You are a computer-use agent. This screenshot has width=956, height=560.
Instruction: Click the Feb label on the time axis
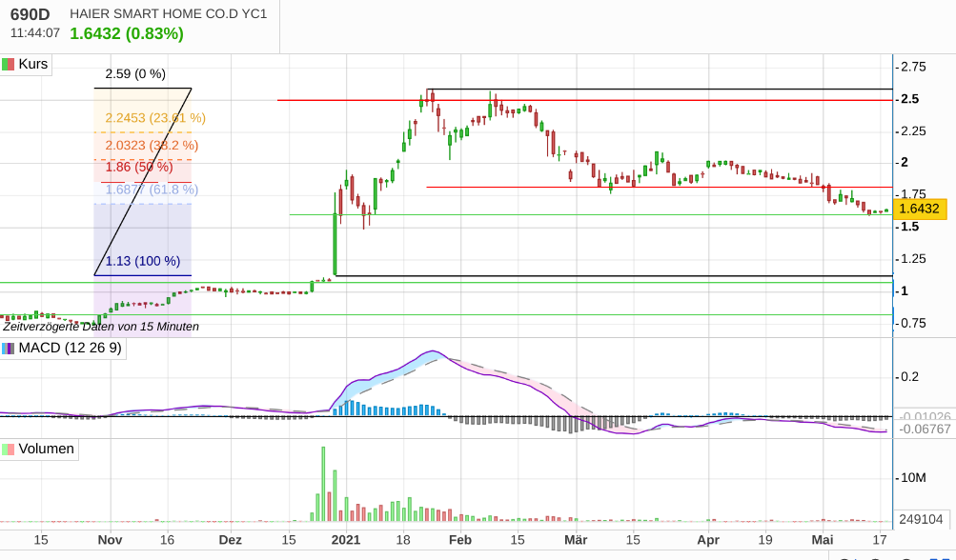click(460, 539)
